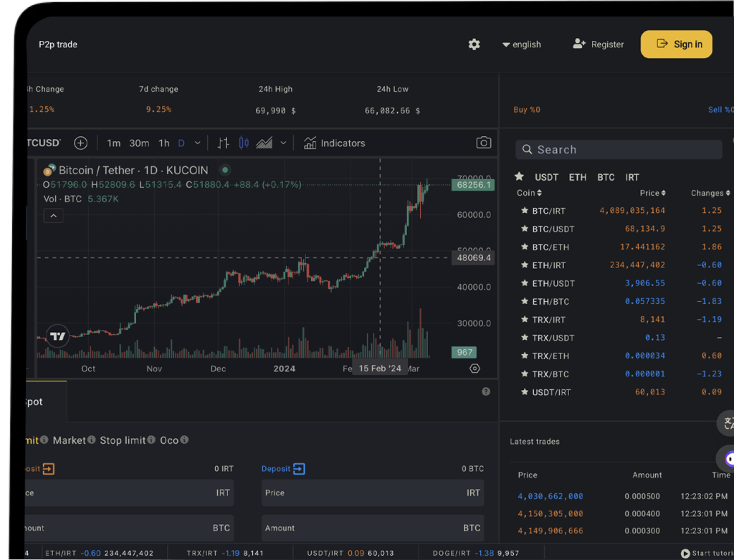The width and height of the screenshot is (734, 560).
Task: Click the Register link
Action: [x=599, y=44]
